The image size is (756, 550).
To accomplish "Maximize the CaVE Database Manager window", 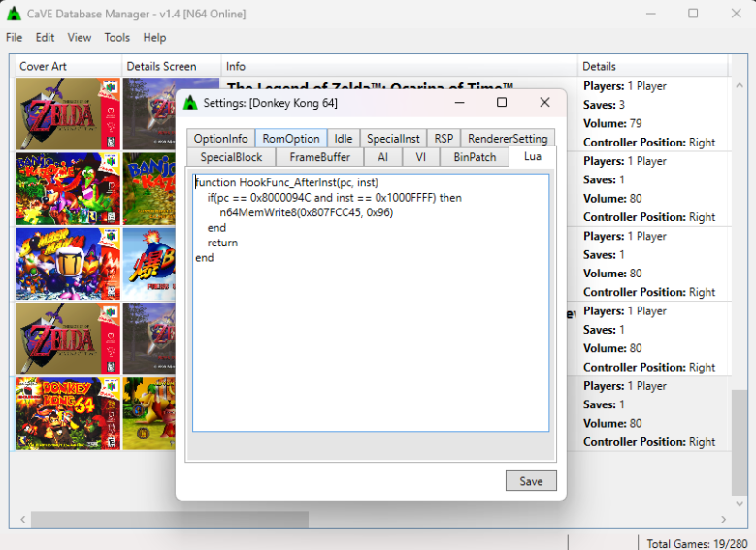I will coord(693,14).
